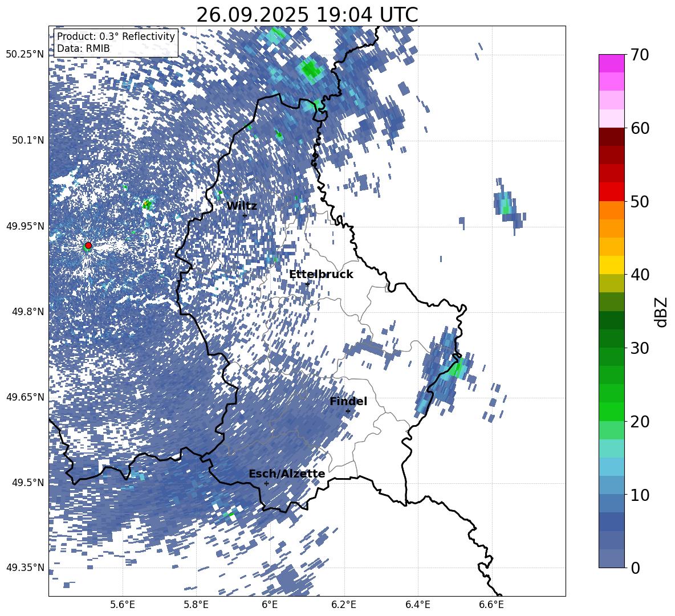Screen dimensions: 675x616
Task: Click the 5.6°E longitude tick label
Action: click(x=123, y=605)
